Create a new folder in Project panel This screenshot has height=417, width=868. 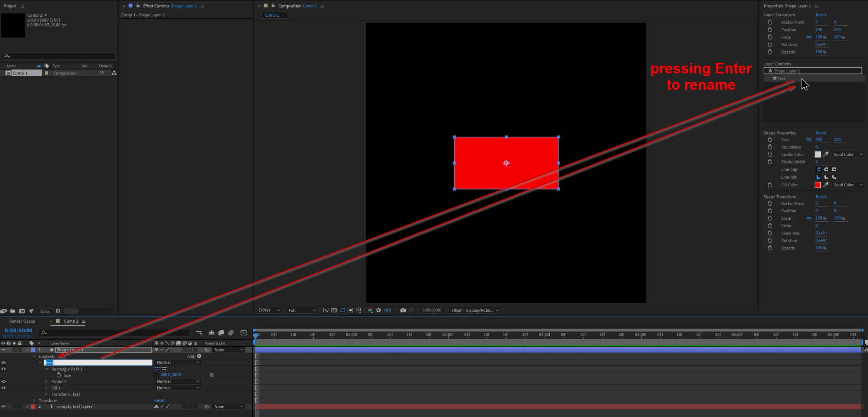[13, 311]
